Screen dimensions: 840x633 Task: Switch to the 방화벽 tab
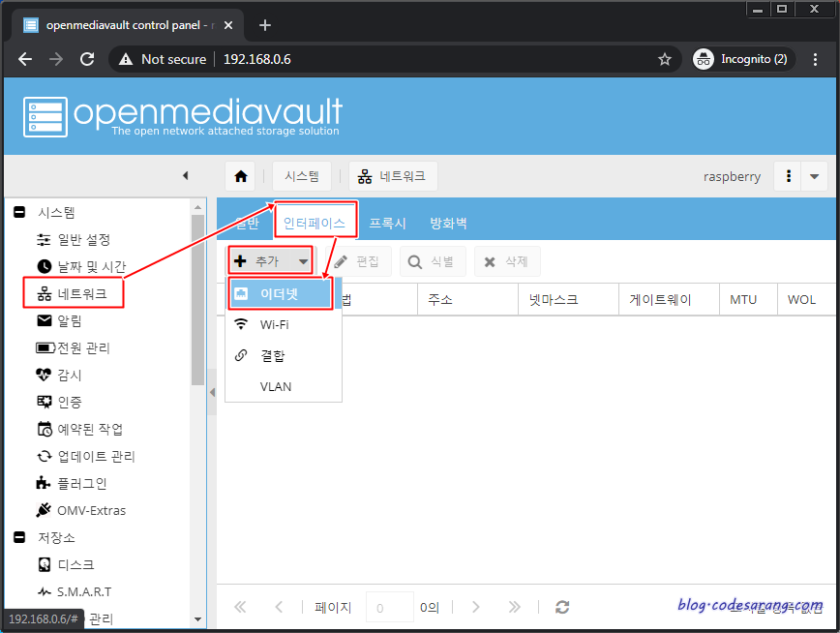(x=448, y=223)
